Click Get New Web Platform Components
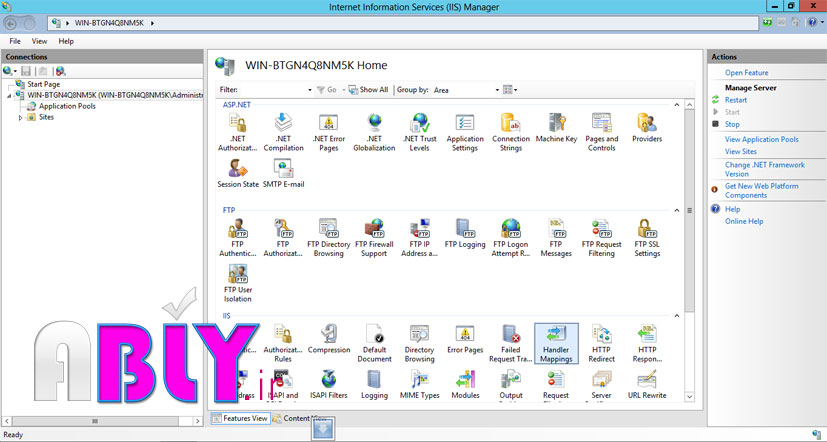 pos(762,190)
